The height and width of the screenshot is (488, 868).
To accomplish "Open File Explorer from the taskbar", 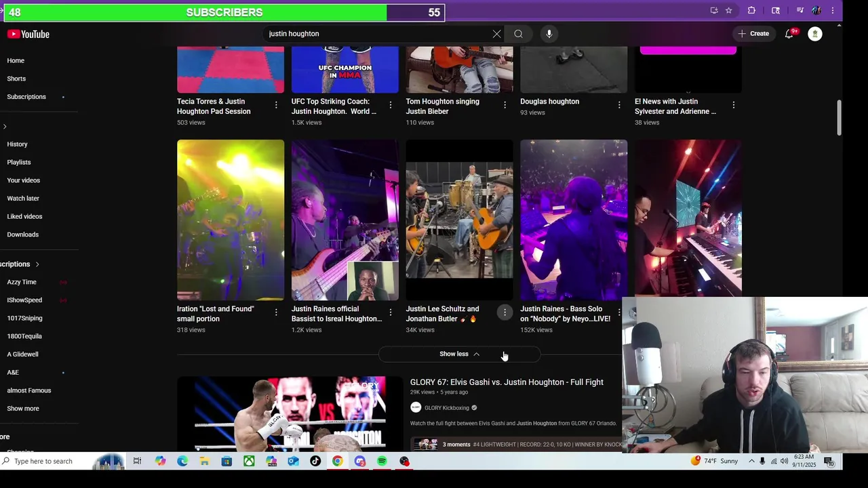I will [x=204, y=462].
